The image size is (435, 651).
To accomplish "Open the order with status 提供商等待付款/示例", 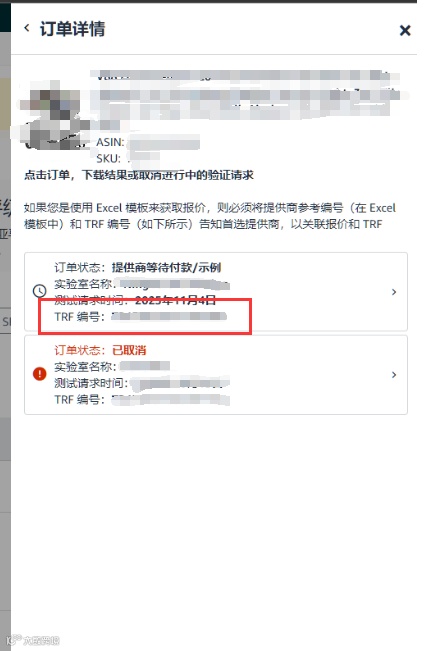I will 216,291.
